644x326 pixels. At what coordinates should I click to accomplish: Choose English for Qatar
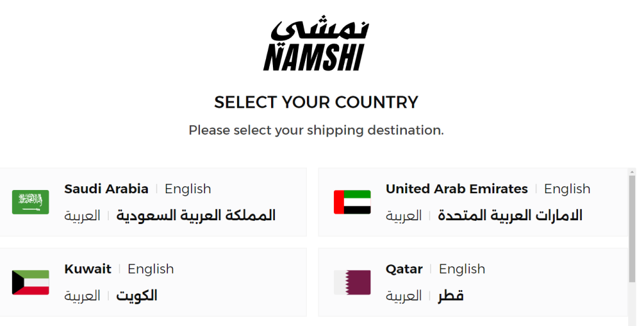coord(462,269)
